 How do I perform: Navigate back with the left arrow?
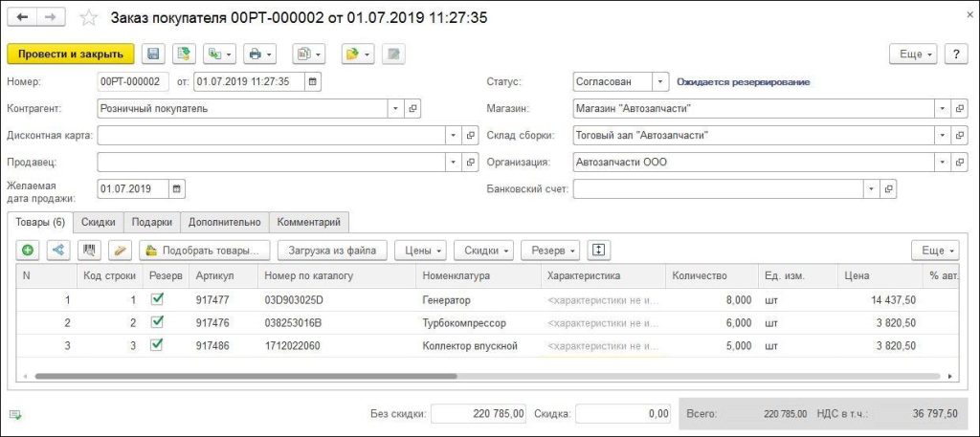click(x=23, y=18)
